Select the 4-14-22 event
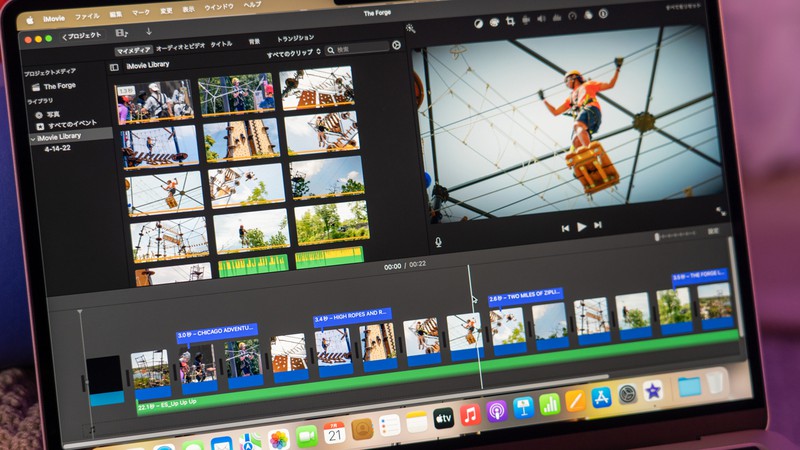Viewport: 800px width, 450px height. [58, 148]
